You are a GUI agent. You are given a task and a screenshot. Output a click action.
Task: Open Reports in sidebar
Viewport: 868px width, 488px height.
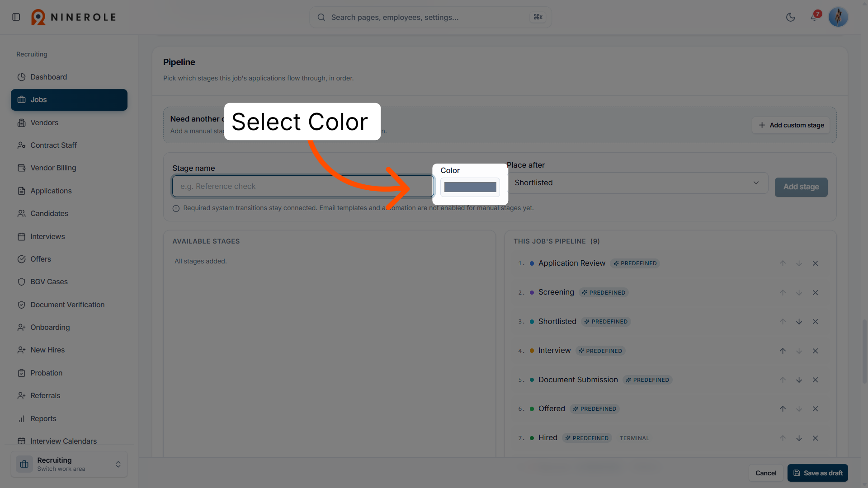pos(69,418)
